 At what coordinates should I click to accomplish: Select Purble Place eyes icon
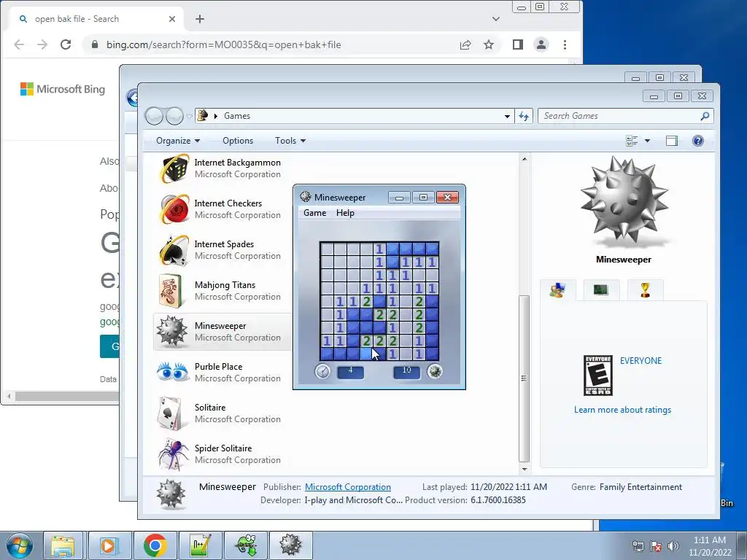172,372
